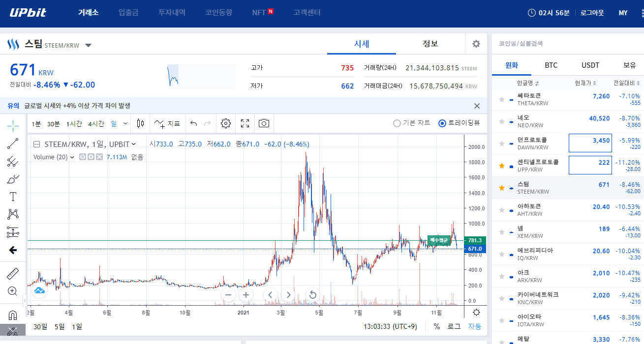Toggle favorite star for 아하토큰

502,210
